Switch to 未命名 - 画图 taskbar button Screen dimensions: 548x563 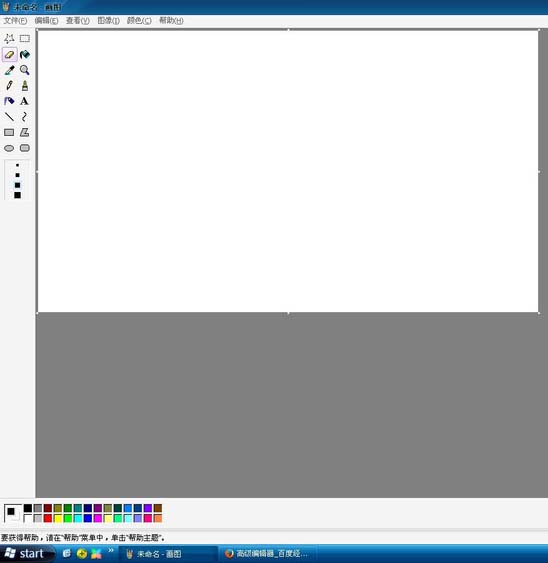pyautogui.click(x=168, y=554)
